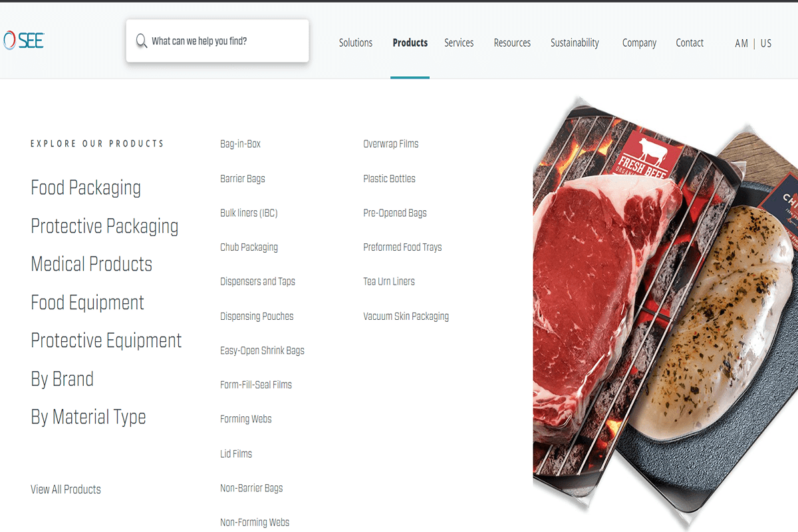The width and height of the screenshot is (798, 532).
Task: Select the Protective Packaging category
Action: (104, 226)
